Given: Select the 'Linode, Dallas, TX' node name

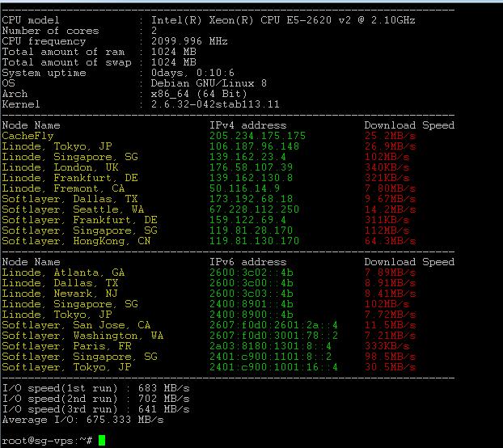Looking at the screenshot, I should (60, 283).
